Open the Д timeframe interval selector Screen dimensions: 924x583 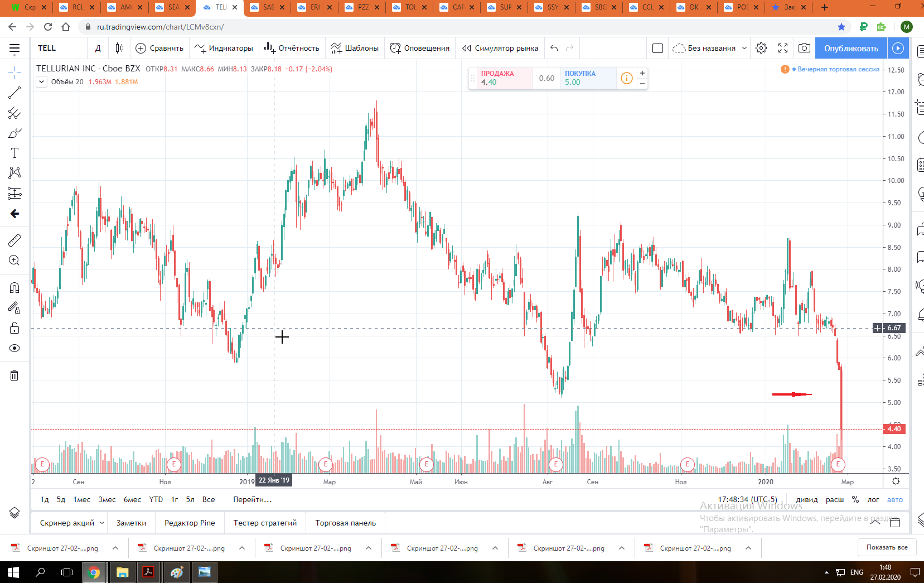[x=98, y=48]
